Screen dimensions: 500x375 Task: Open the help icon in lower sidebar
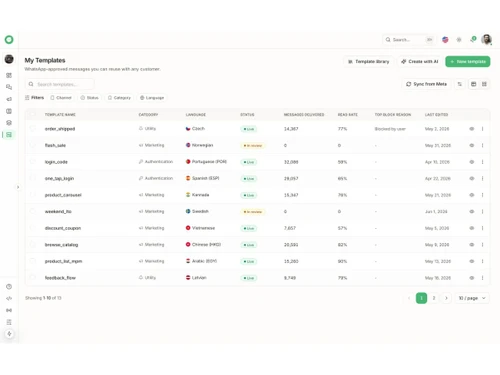pos(9,287)
